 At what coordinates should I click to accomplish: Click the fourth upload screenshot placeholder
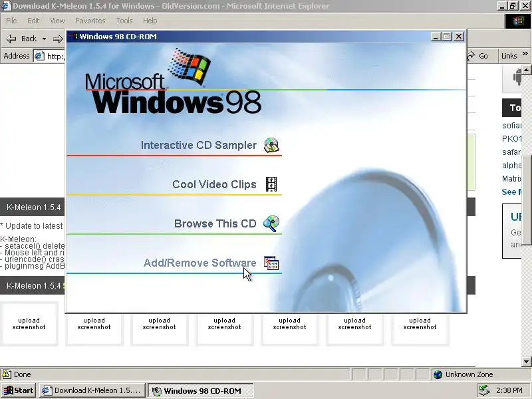224,324
